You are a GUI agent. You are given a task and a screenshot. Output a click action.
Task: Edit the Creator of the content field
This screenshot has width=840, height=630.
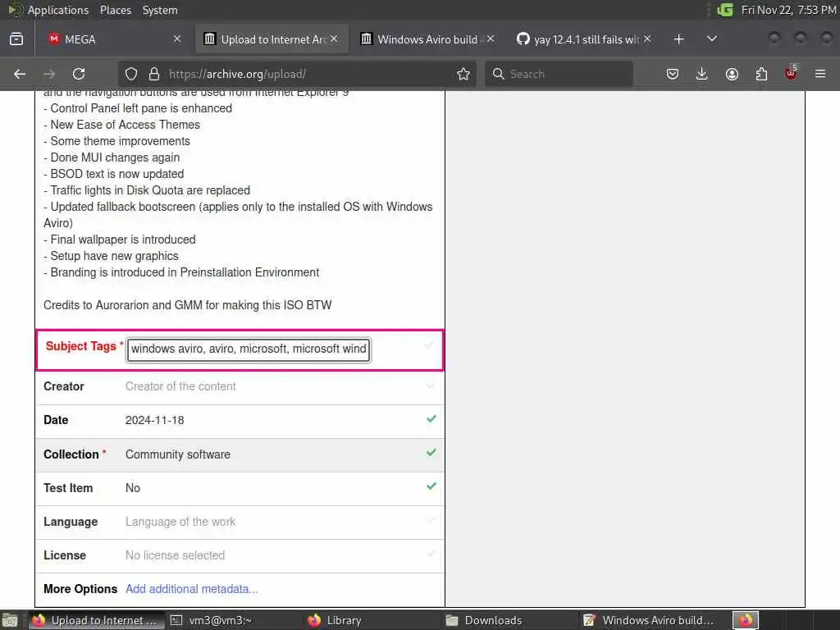tap(180, 387)
